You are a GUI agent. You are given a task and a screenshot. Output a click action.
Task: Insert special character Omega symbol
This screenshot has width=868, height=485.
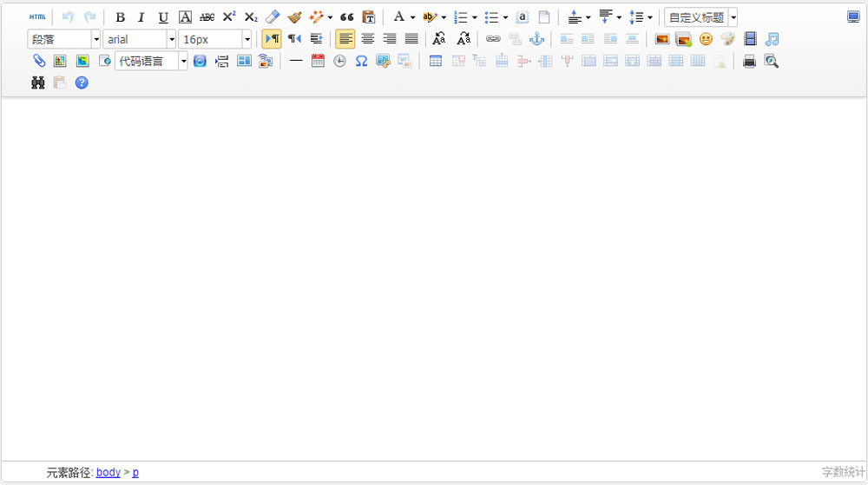coord(361,61)
